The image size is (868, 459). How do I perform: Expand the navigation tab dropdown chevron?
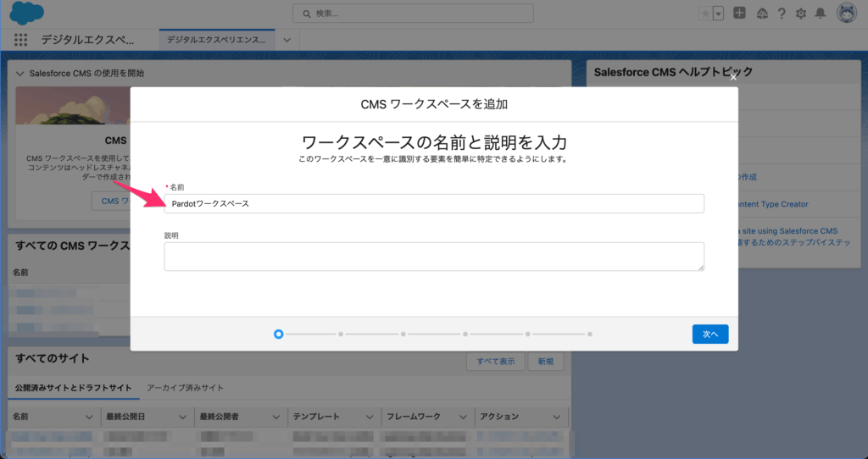pos(287,40)
